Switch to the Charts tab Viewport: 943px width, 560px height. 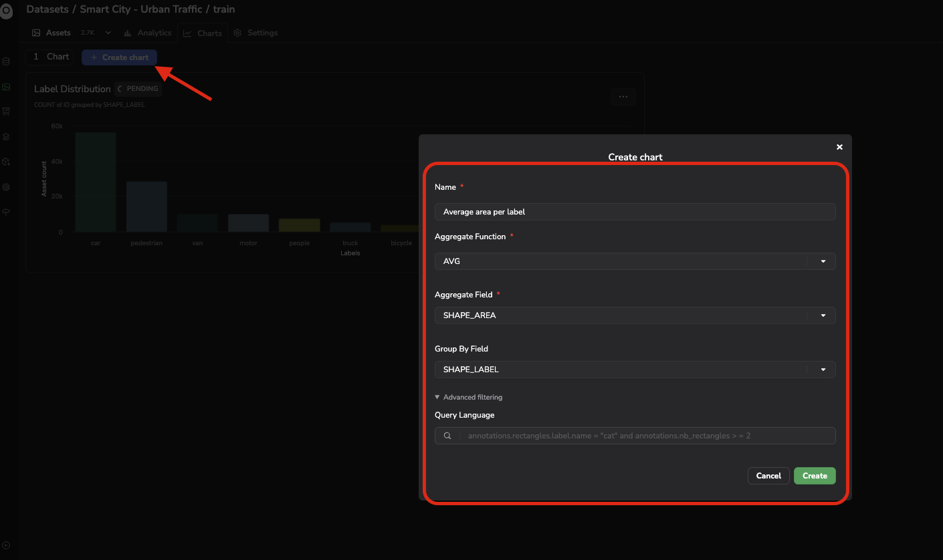click(x=203, y=33)
